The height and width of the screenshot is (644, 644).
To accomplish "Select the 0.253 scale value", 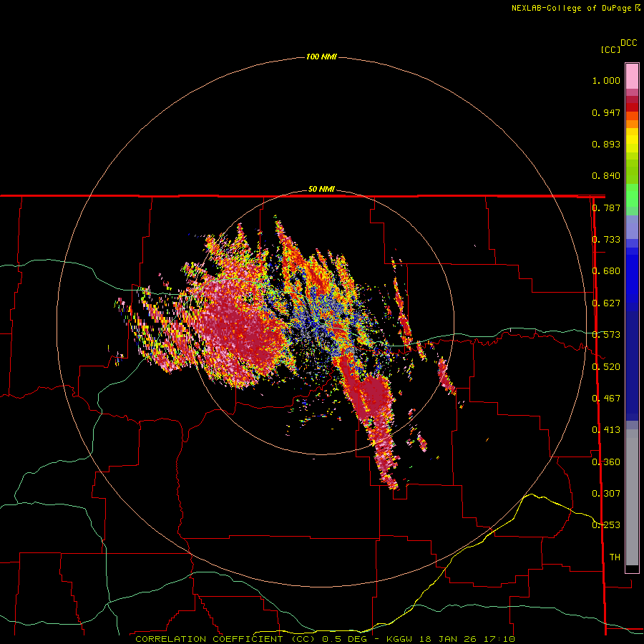I will point(606,525).
